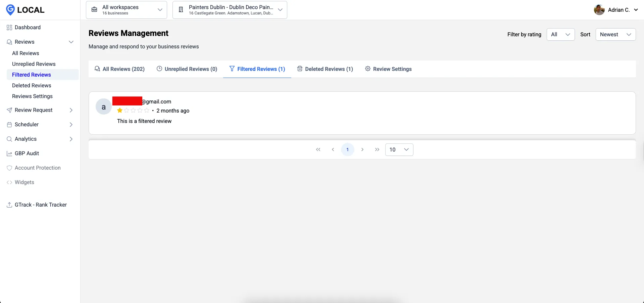Open the All workspaces selector
Image resolution: width=644 pixels, height=303 pixels.
(127, 10)
